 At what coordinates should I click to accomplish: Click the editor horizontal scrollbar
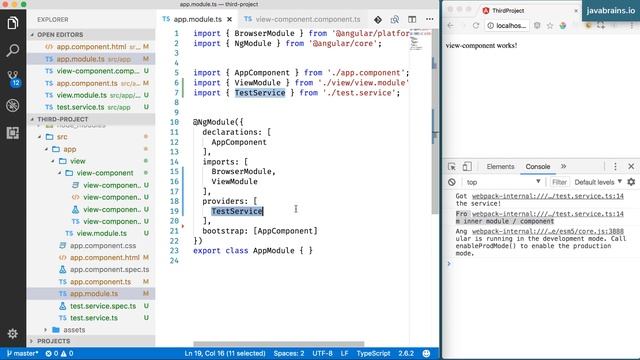pyautogui.click(x=278, y=344)
